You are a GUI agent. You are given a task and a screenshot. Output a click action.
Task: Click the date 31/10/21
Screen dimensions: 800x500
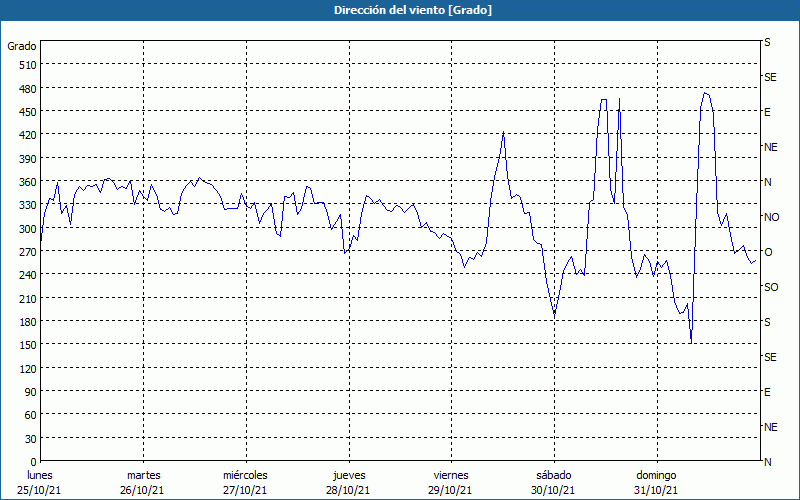pyautogui.click(x=656, y=490)
